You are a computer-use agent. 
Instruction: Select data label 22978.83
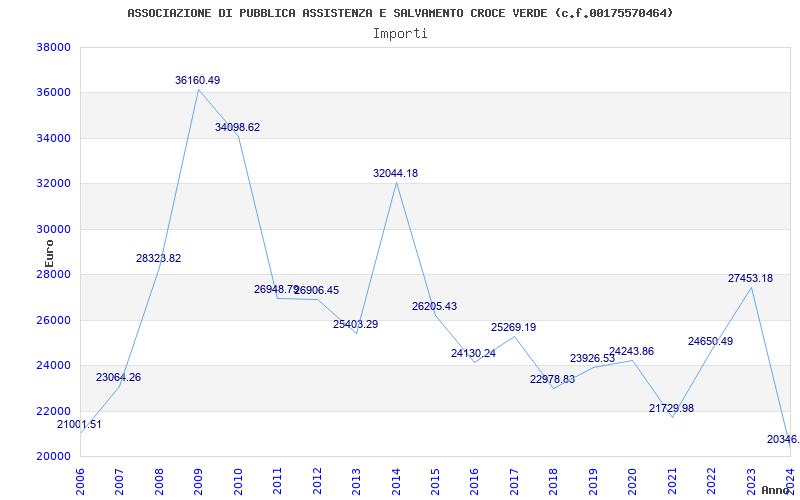(x=553, y=379)
